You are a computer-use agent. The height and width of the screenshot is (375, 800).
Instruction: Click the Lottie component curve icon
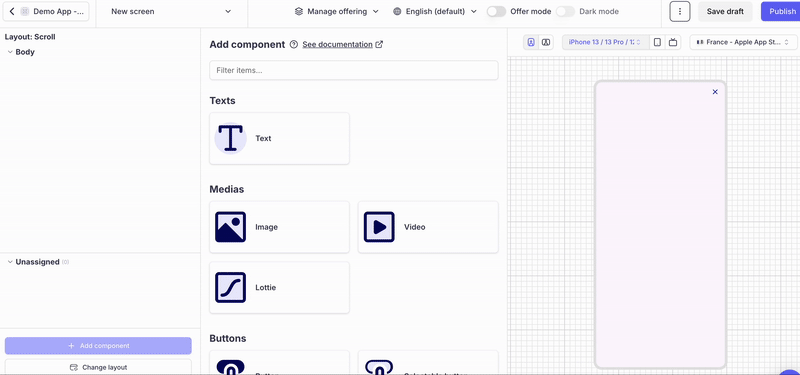click(x=231, y=288)
